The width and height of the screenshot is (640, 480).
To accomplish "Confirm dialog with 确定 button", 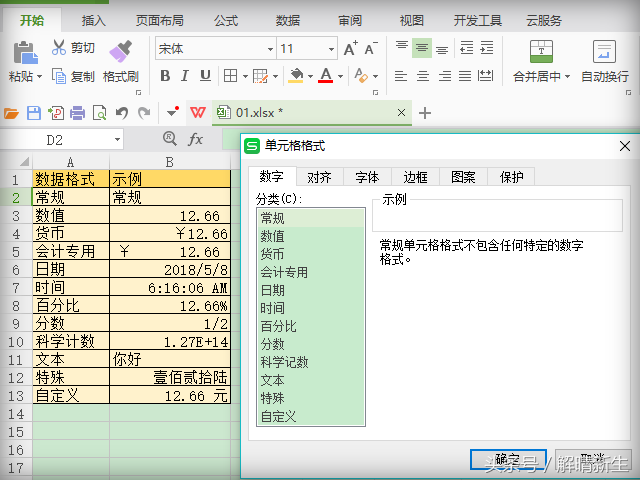I will (508, 460).
